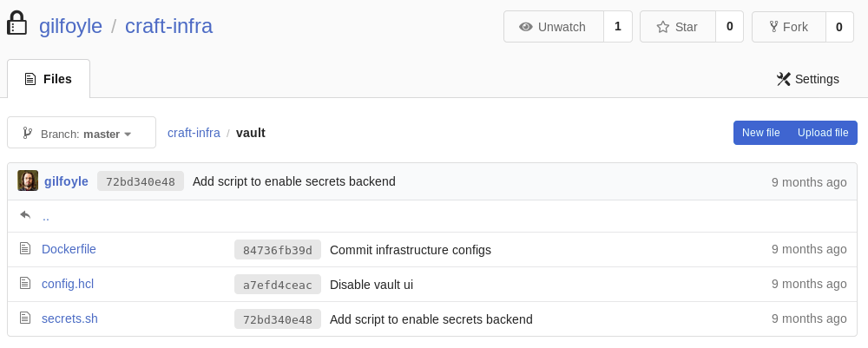Star the craft-infra repository
Screen dimensions: 868x348
point(678,27)
